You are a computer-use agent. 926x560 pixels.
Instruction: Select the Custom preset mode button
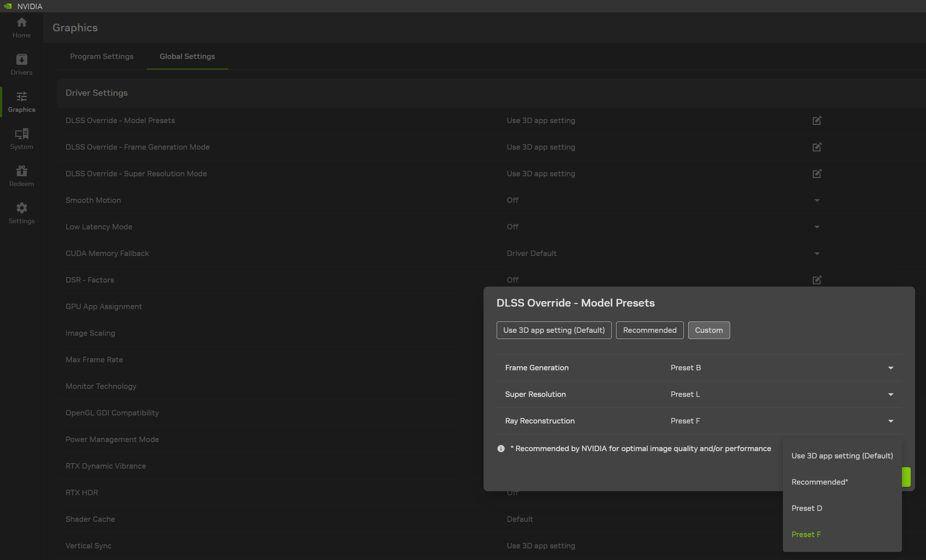coord(709,330)
